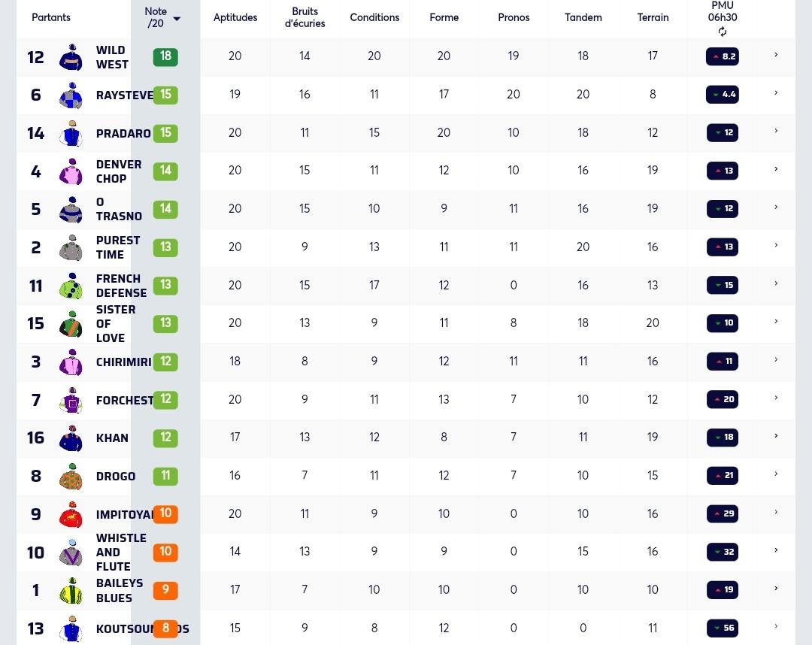Click Wild West 8.2 odds button
812x645 pixels.
click(723, 56)
